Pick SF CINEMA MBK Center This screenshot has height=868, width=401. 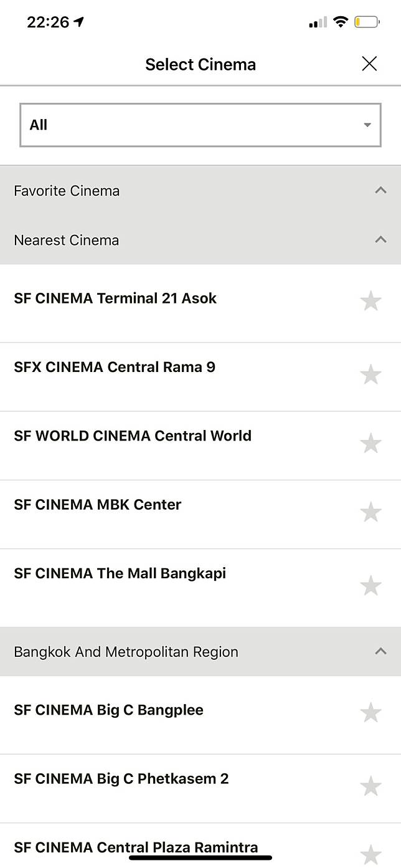98,505
